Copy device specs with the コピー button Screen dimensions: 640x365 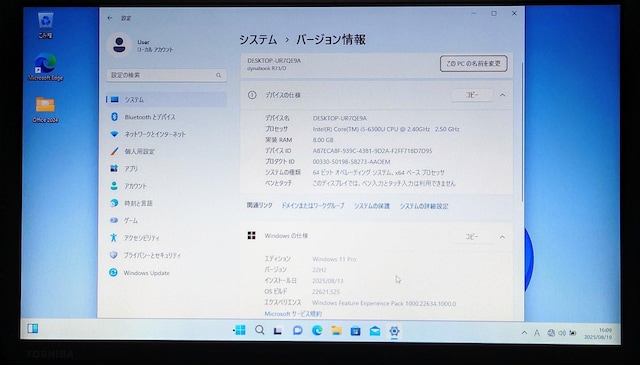click(472, 95)
